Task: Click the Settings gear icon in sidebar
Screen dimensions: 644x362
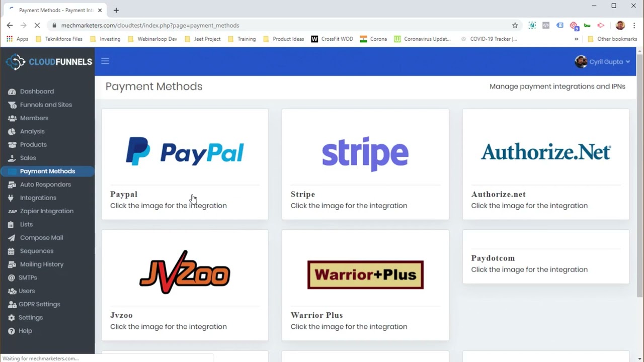Action: [x=12, y=318]
